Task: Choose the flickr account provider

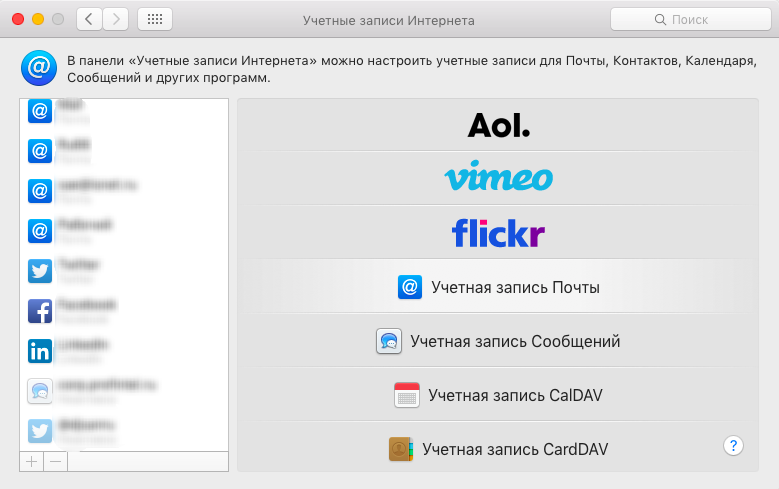Action: [x=498, y=233]
